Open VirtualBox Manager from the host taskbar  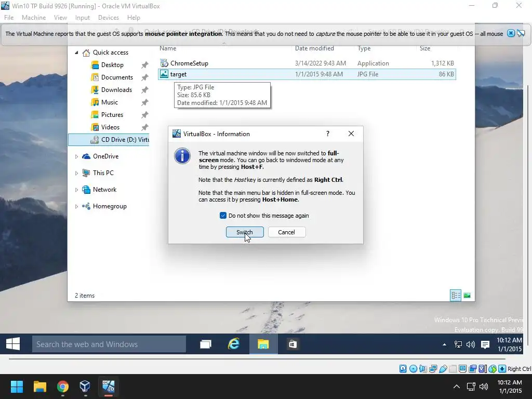(85, 387)
